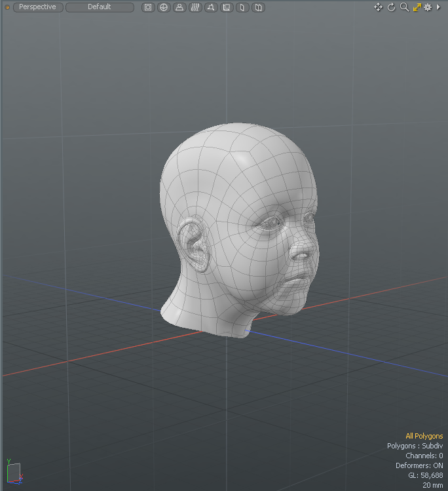Click the globe sphere icon in toolbar

[164, 7]
